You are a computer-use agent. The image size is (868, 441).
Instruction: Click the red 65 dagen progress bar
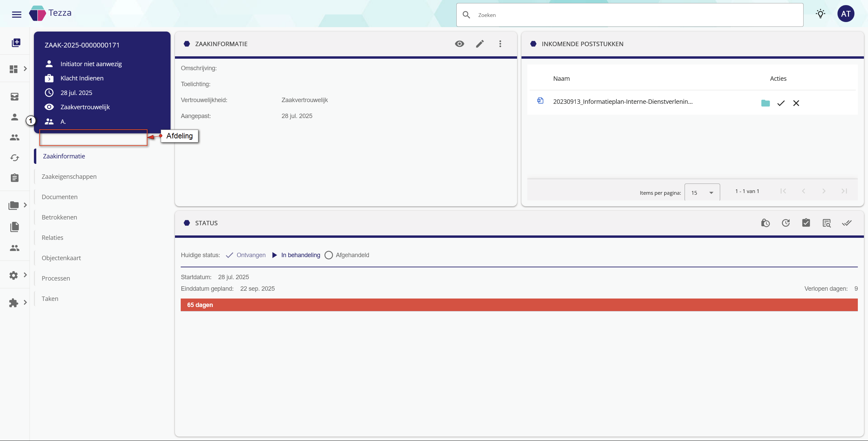click(519, 305)
